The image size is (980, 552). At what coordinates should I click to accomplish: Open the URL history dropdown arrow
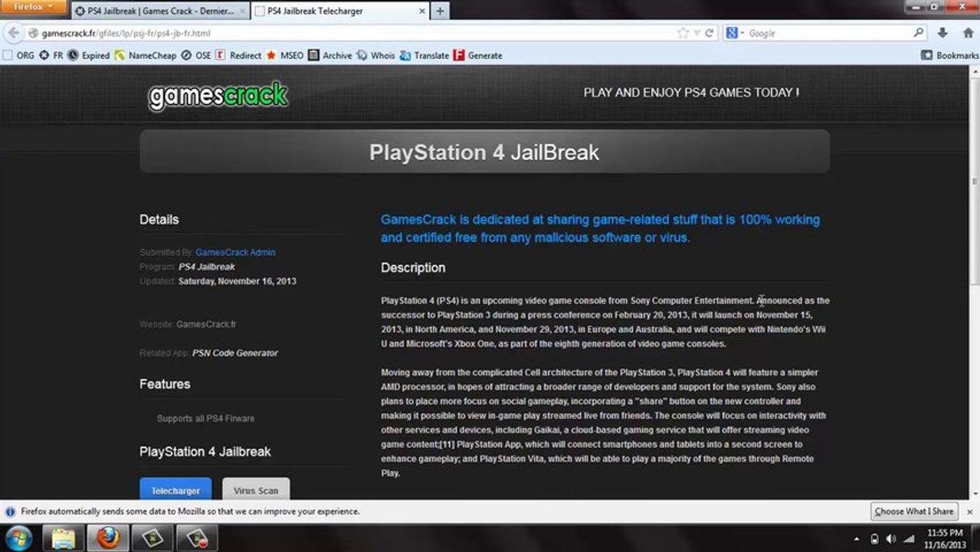coord(696,33)
